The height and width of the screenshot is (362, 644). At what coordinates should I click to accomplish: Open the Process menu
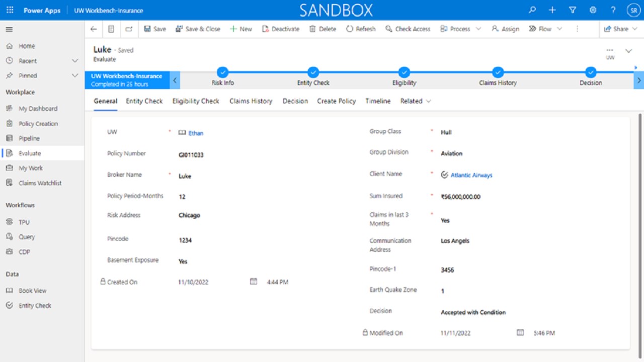460,29
